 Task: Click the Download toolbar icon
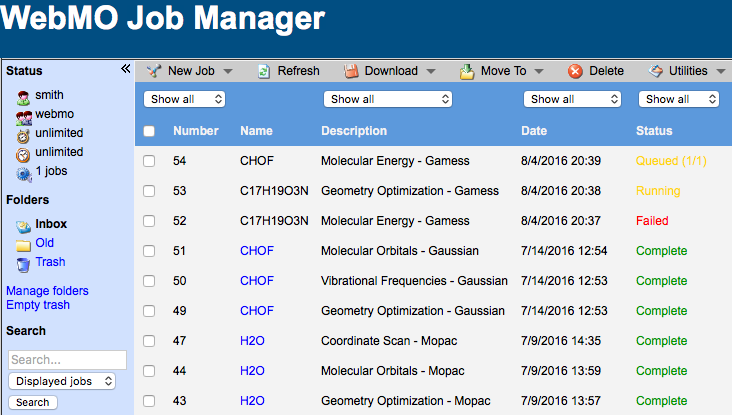click(351, 71)
